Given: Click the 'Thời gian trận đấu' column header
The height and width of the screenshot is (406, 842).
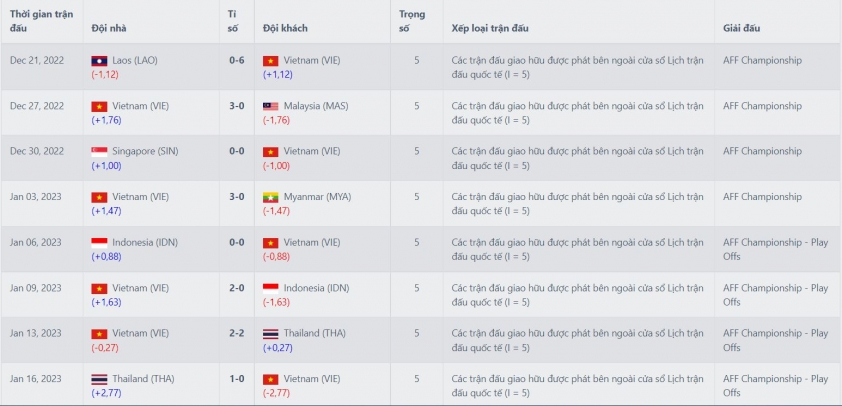Looking at the screenshot, I should [x=41, y=21].
